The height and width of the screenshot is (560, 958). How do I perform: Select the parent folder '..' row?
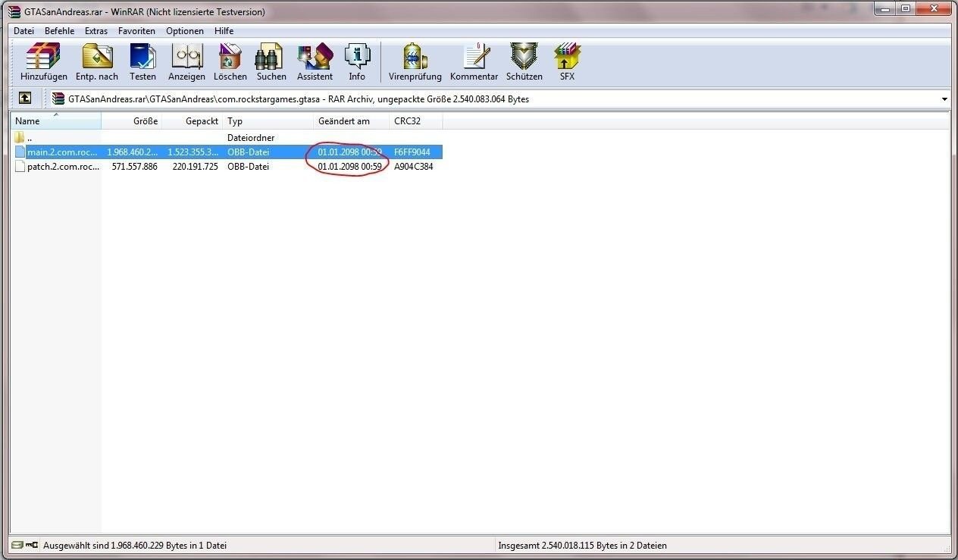click(x=227, y=138)
